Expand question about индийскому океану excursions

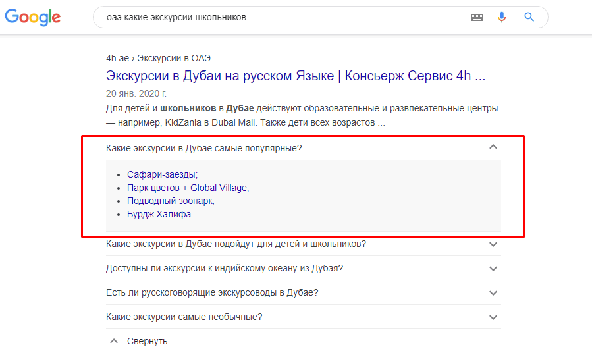click(303, 268)
